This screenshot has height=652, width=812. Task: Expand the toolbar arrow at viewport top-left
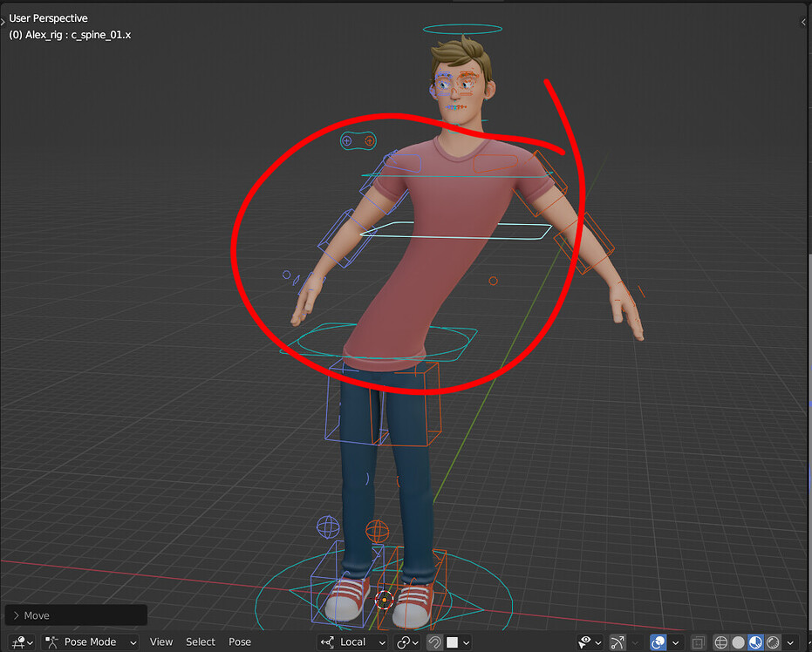click(x=3, y=22)
